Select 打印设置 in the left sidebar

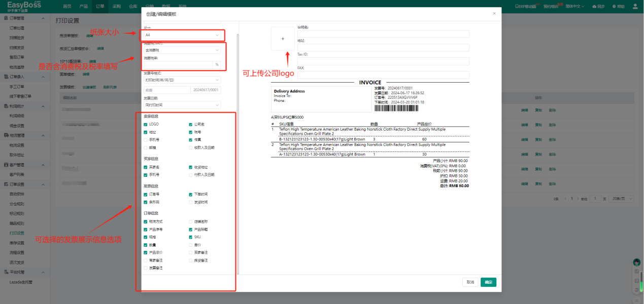pos(17,233)
